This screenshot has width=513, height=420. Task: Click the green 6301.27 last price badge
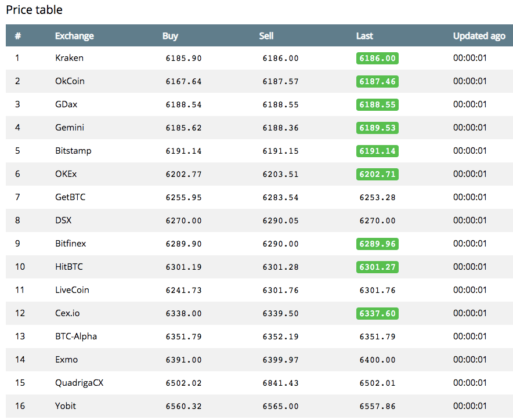tap(377, 267)
